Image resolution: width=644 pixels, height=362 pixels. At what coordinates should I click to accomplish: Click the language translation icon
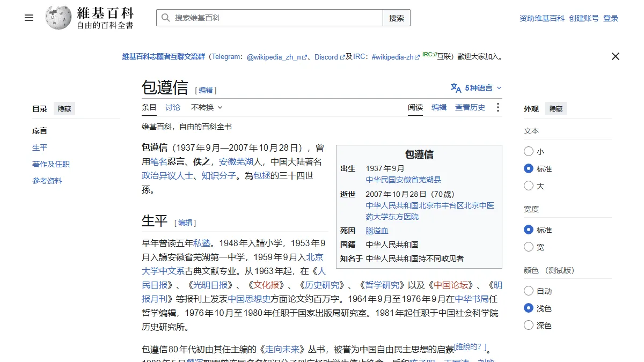click(456, 88)
